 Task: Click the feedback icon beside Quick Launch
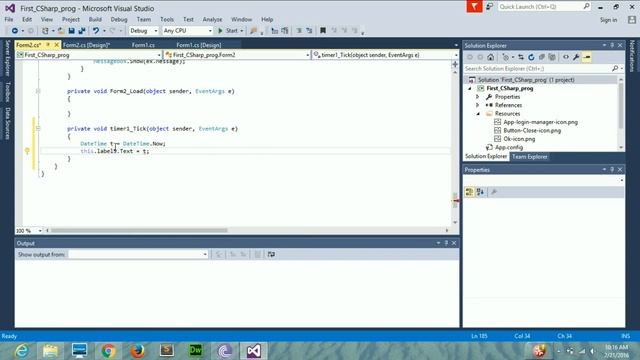(489, 7)
